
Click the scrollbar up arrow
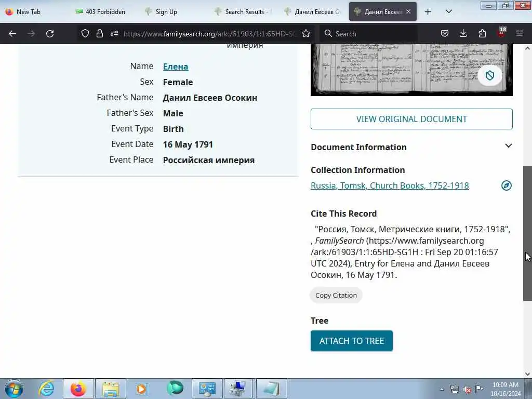pyautogui.click(x=527, y=48)
